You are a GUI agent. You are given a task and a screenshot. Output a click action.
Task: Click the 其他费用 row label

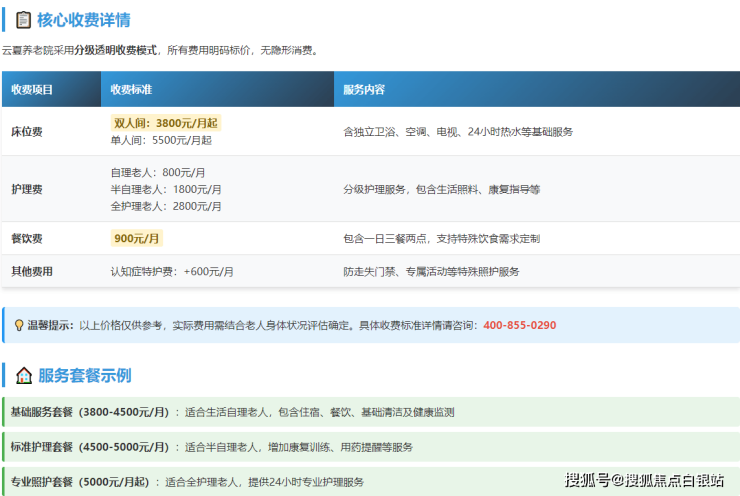32,271
